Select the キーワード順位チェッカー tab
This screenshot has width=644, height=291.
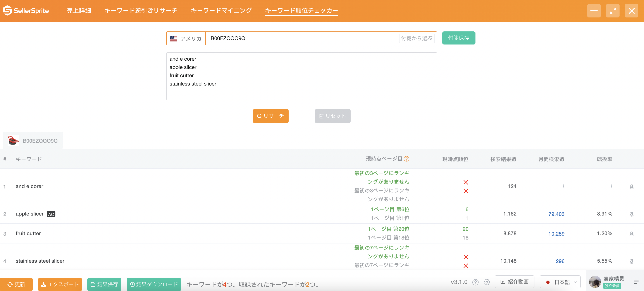301,10
